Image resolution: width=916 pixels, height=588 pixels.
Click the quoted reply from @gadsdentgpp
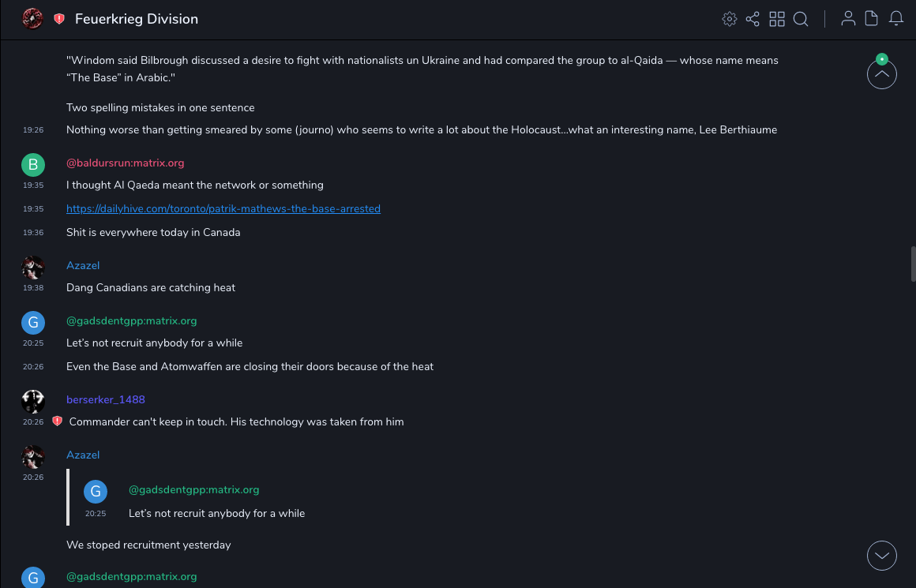pos(216,513)
